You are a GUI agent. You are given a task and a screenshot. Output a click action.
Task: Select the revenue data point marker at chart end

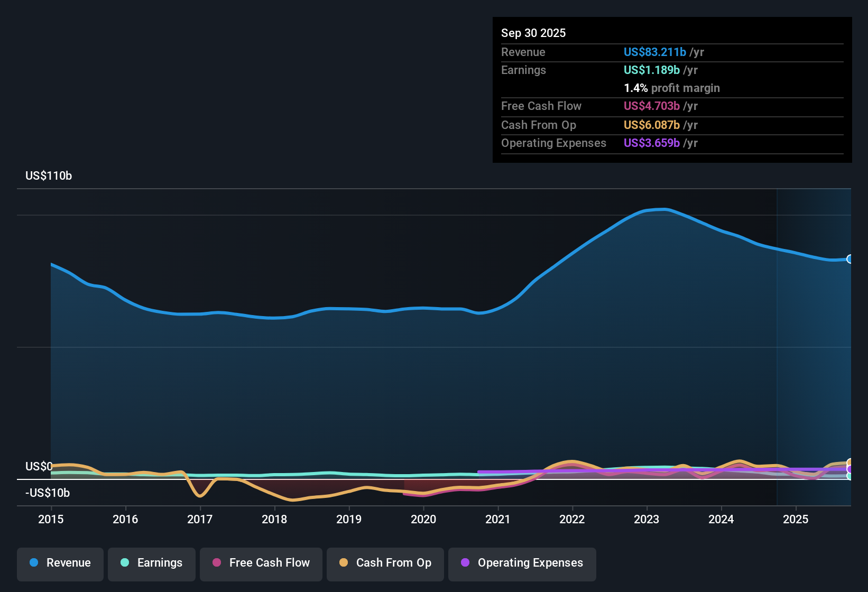(850, 259)
